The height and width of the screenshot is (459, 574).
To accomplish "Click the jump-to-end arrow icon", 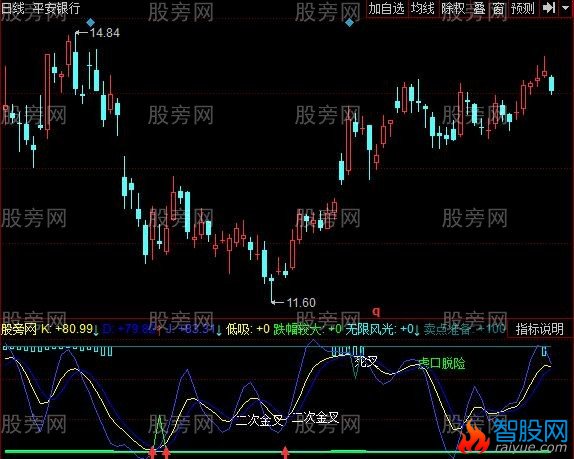I will tap(549, 8).
